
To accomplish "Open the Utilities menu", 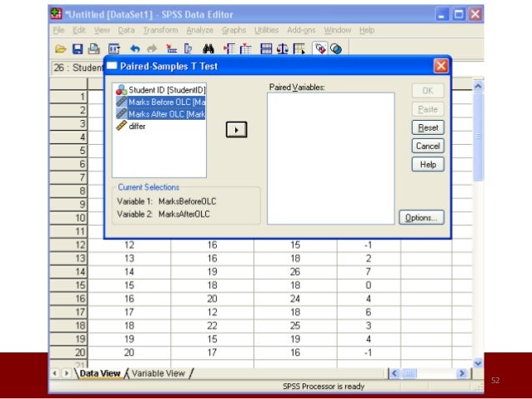I will tap(266, 30).
